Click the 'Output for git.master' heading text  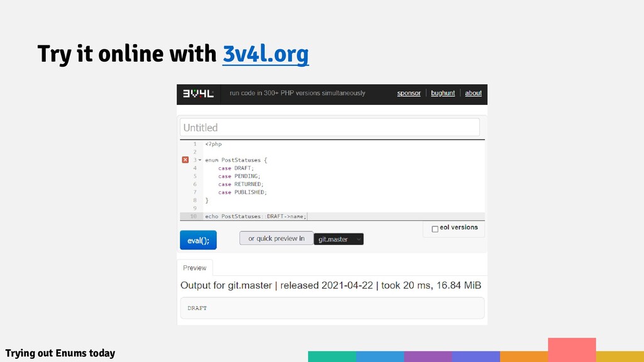(x=331, y=285)
